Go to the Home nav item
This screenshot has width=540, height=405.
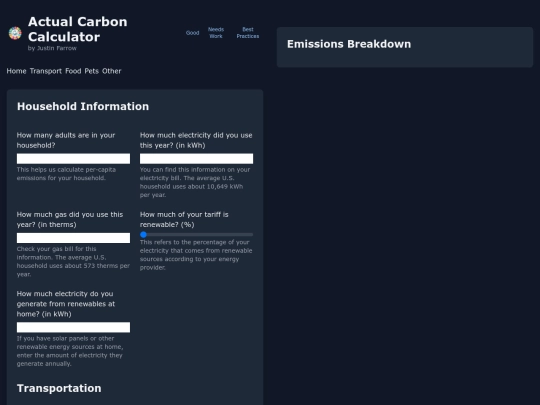click(17, 71)
